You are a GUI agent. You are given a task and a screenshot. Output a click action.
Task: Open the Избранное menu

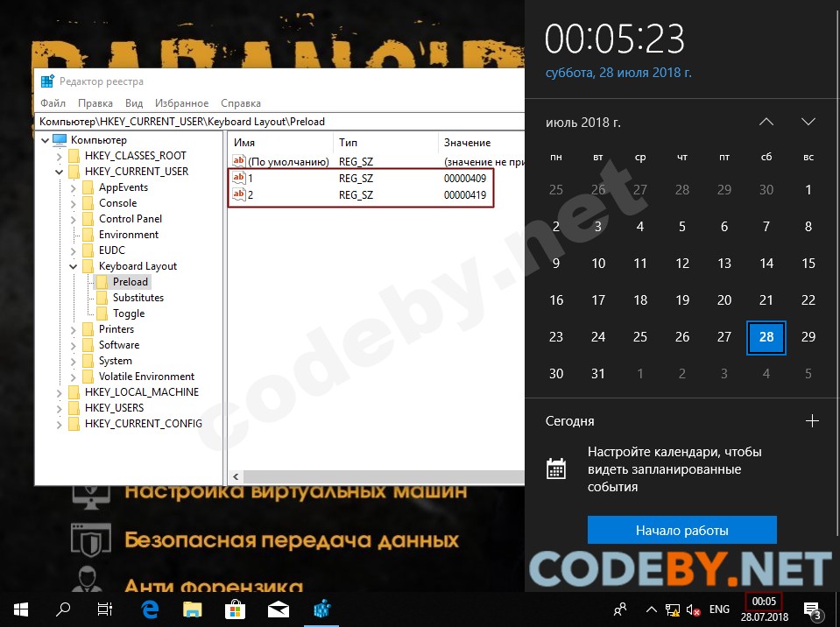181,102
